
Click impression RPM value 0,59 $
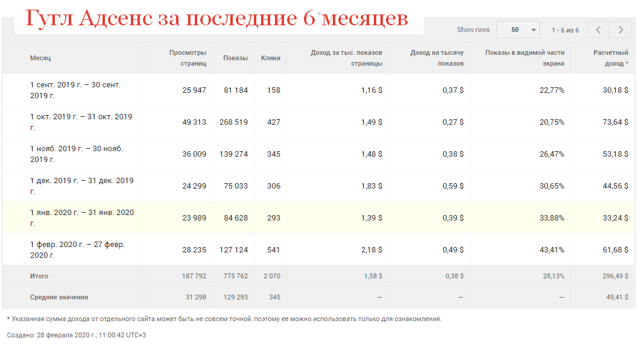pos(453,186)
